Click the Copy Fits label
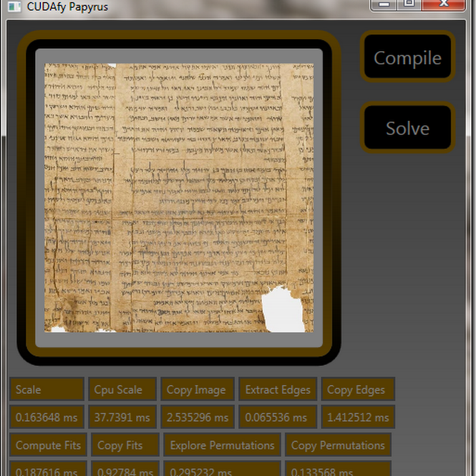 tap(126, 445)
